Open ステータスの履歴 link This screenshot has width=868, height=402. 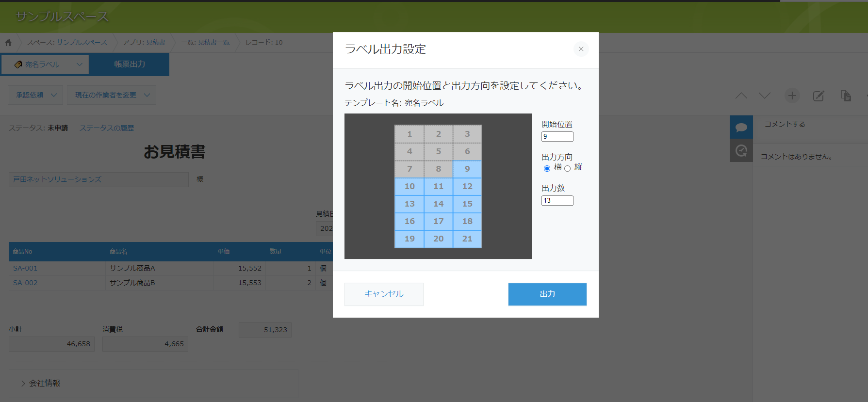107,128
